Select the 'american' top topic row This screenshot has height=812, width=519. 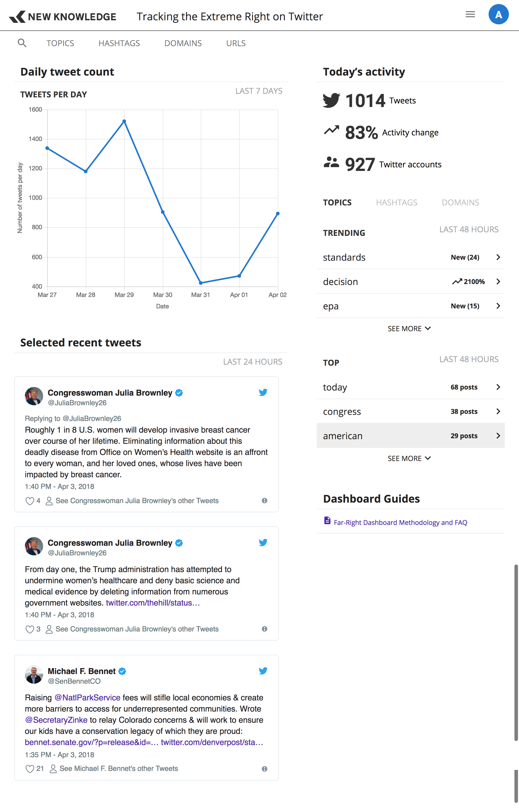[x=410, y=436]
